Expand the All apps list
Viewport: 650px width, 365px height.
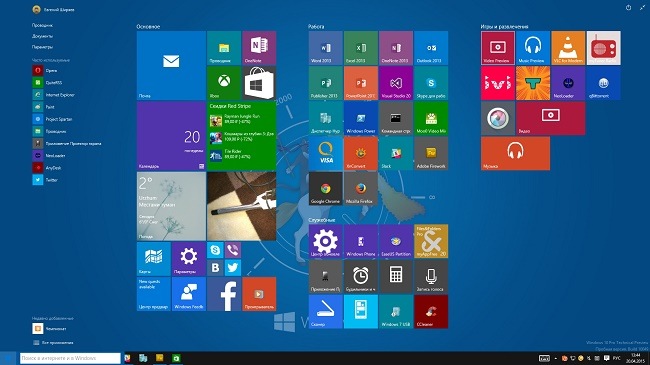tap(53, 343)
